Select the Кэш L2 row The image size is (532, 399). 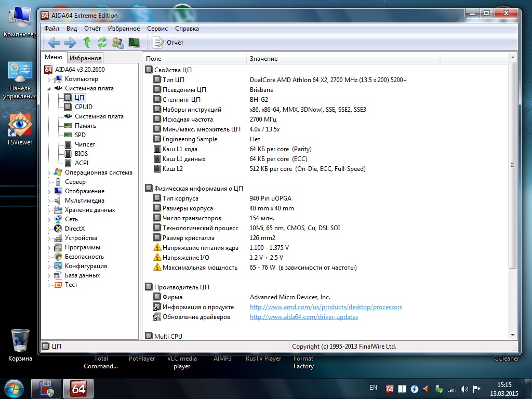click(326, 169)
